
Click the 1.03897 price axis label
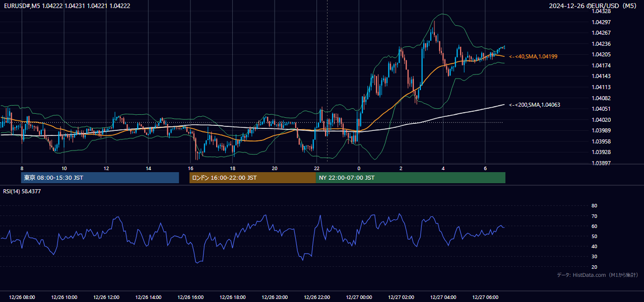(601, 163)
